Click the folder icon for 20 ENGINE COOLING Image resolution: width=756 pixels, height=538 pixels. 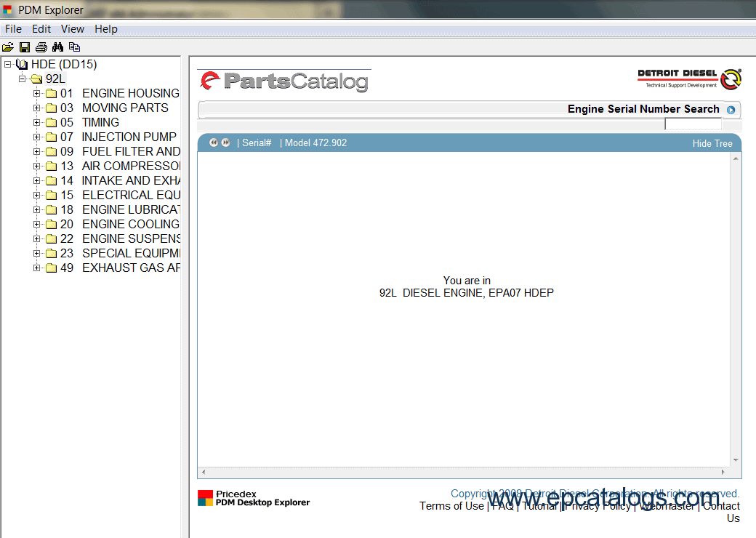pos(51,224)
